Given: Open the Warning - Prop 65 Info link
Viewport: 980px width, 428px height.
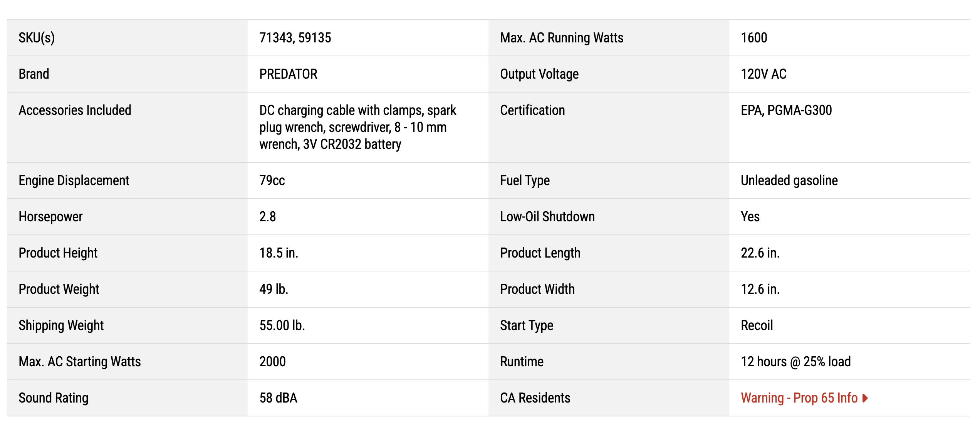Looking at the screenshot, I should 804,398.
